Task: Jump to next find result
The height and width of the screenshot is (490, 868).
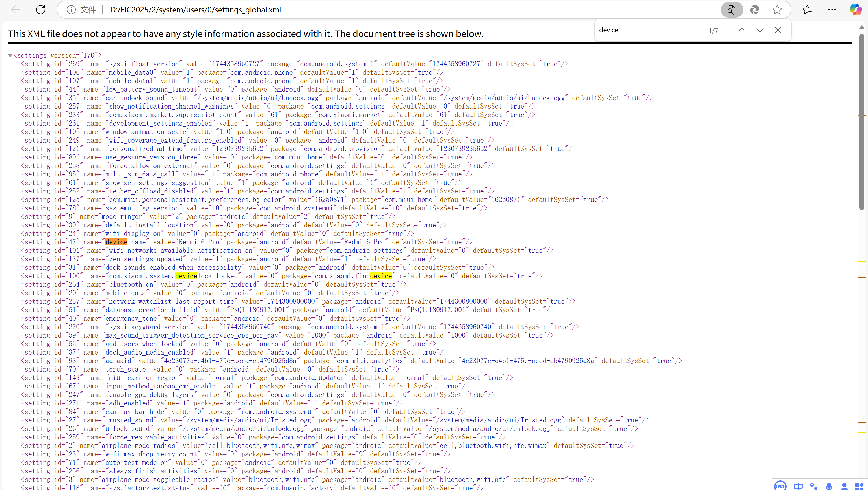Action: click(759, 30)
